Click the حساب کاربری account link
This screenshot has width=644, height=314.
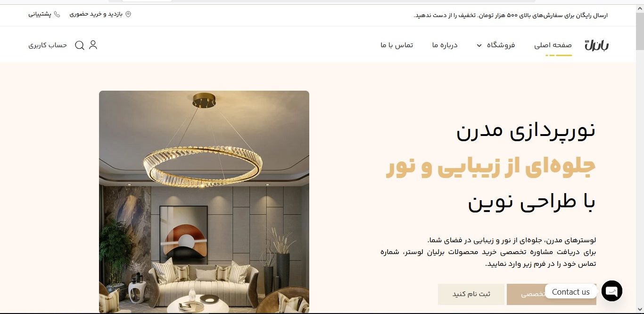pyautogui.click(x=48, y=45)
